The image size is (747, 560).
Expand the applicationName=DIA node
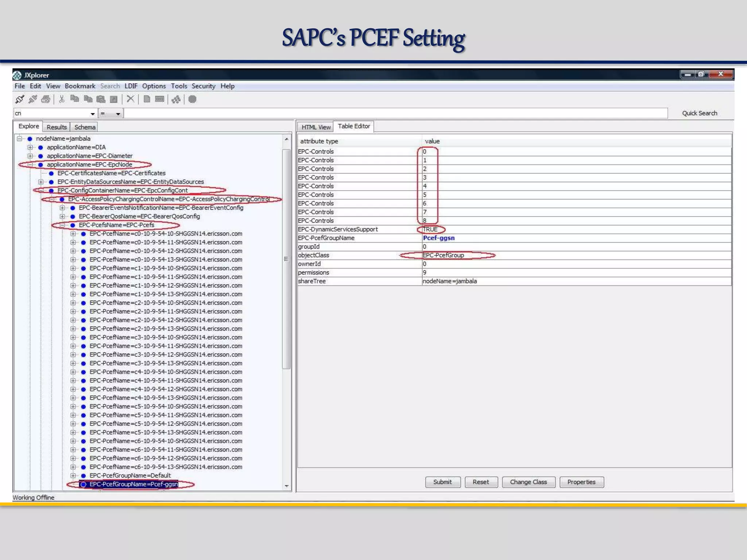pyautogui.click(x=30, y=148)
